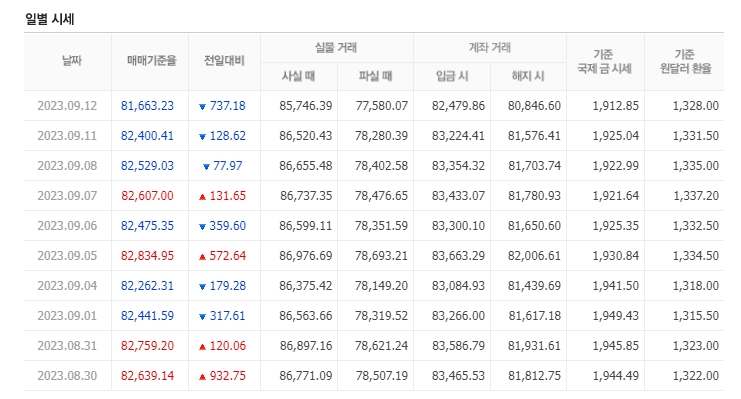
Task: Click the down arrow beside 128.62
Action: [x=202, y=137]
